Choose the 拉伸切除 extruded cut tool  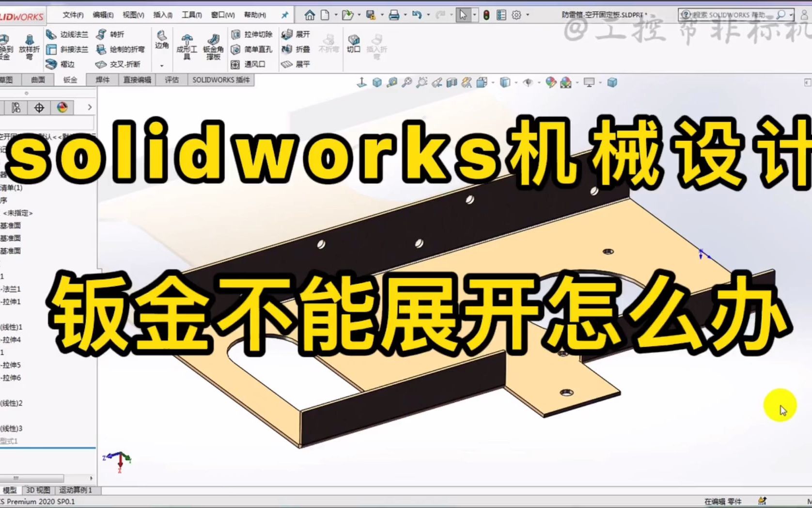(x=251, y=34)
